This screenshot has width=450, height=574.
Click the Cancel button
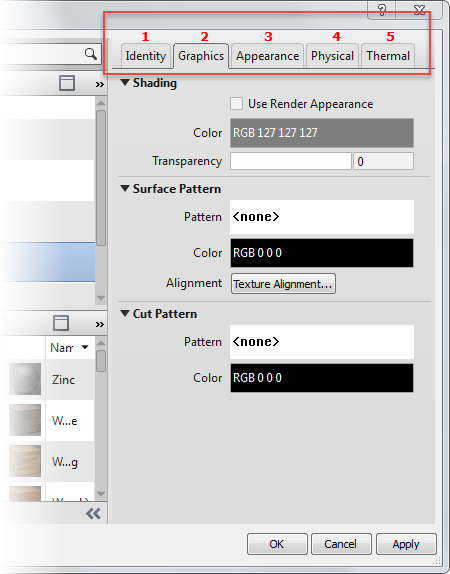(341, 544)
